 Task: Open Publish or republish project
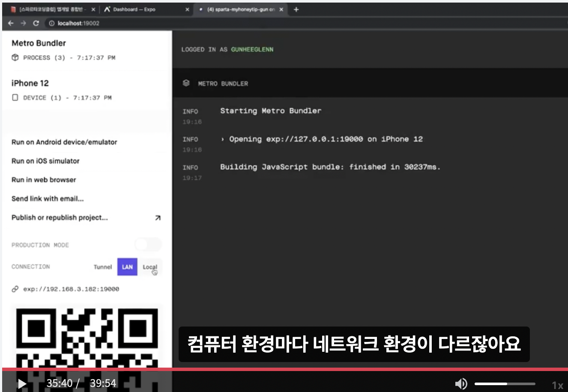[x=60, y=217]
